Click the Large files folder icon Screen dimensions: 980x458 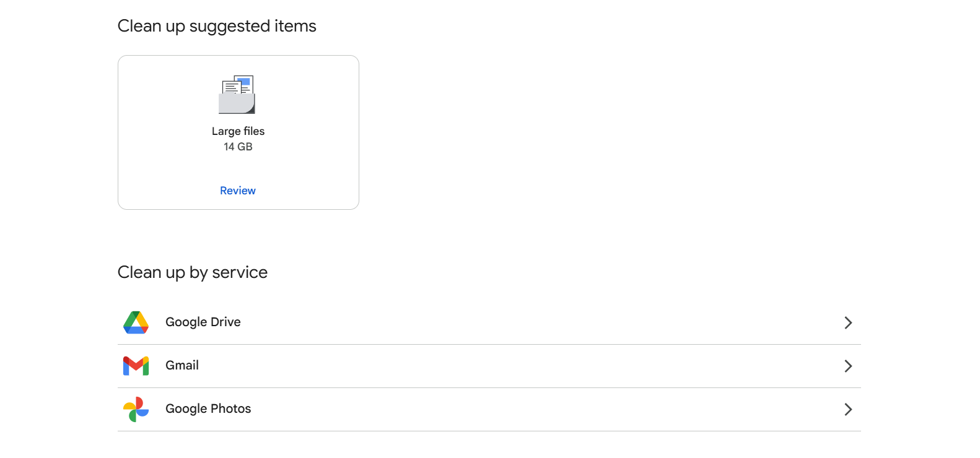click(237, 95)
